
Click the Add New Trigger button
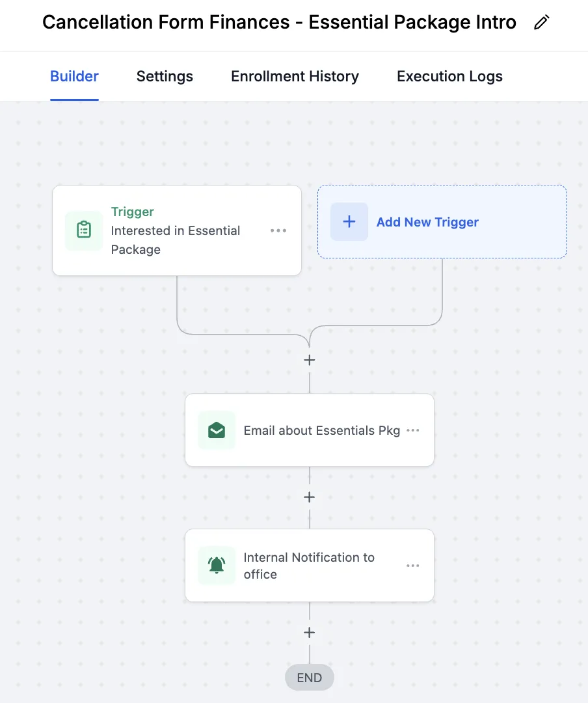click(427, 222)
